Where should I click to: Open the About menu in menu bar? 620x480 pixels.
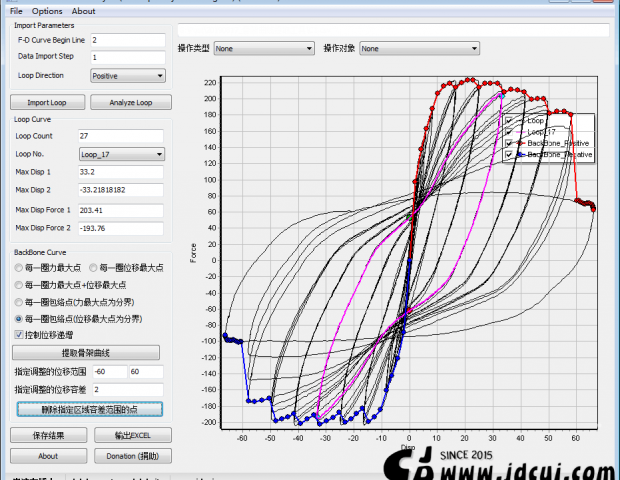84,11
